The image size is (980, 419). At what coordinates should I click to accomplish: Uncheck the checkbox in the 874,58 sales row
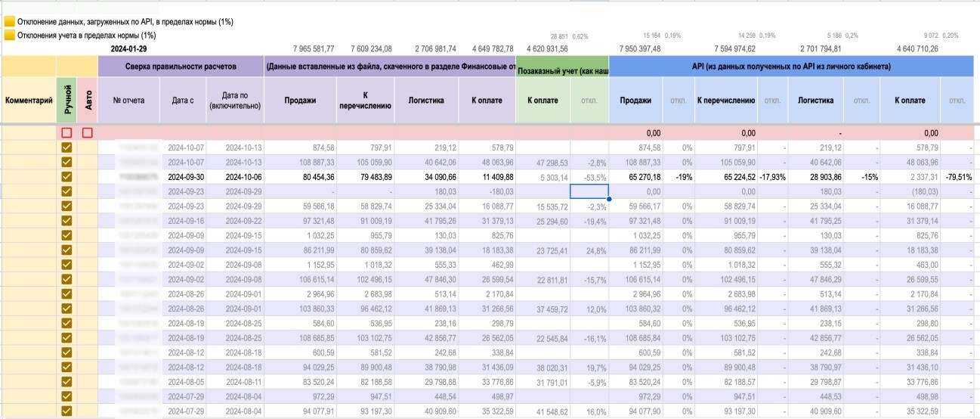pyautogui.click(x=66, y=147)
